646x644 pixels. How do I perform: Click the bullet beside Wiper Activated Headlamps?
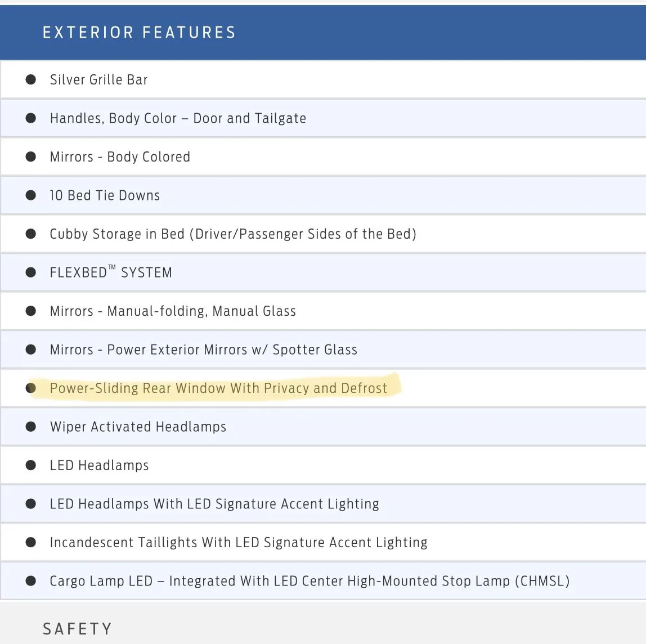click(30, 427)
